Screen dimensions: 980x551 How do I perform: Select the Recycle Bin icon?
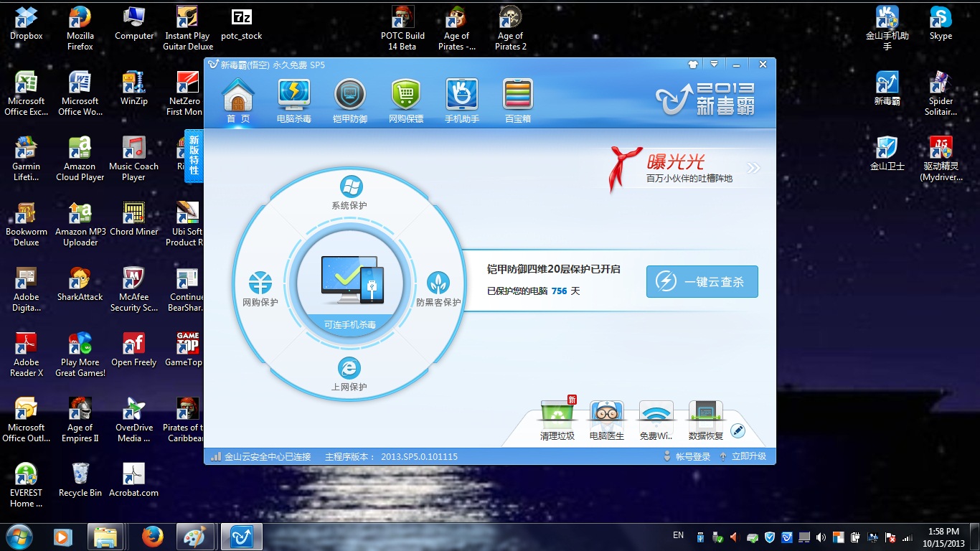click(80, 480)
